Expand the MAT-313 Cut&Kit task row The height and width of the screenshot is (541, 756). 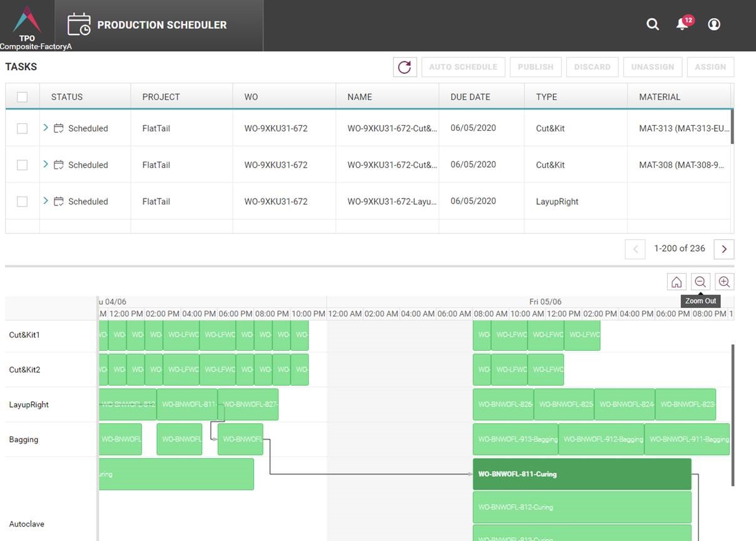click(x=46, y=128)
